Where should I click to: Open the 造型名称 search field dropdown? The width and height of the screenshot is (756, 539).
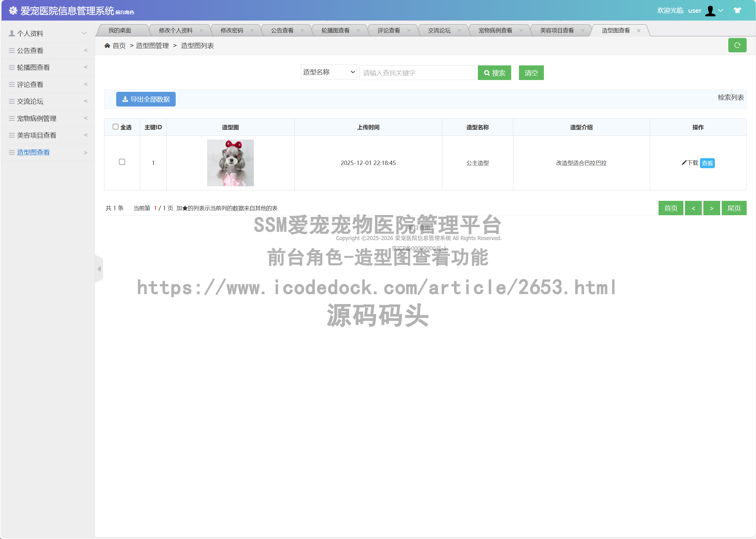(x=328, y=72)
